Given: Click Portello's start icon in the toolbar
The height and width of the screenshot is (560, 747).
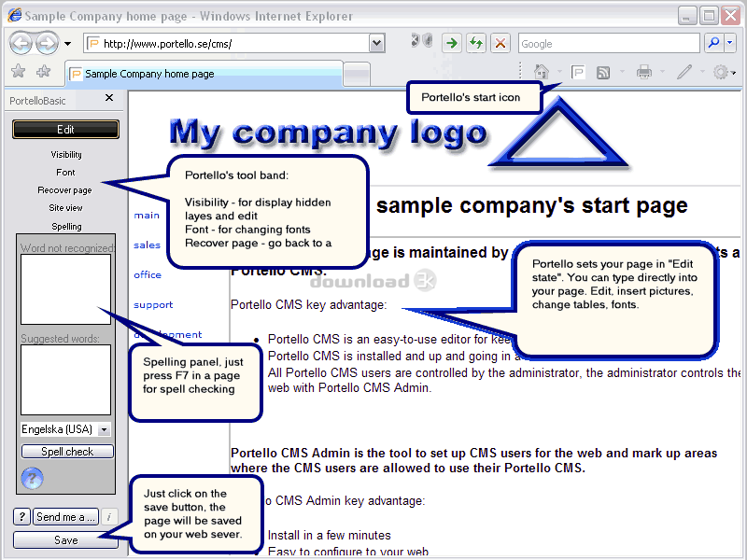Looking at the screenshot, I should point(578,72).
